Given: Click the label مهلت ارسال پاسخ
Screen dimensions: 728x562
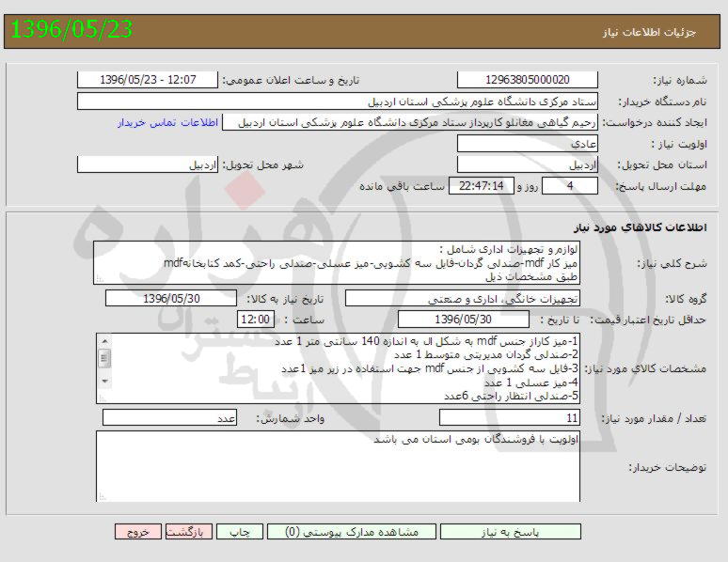Looking at the screenshot, I should pyautogui.click(x=660, y=187).
